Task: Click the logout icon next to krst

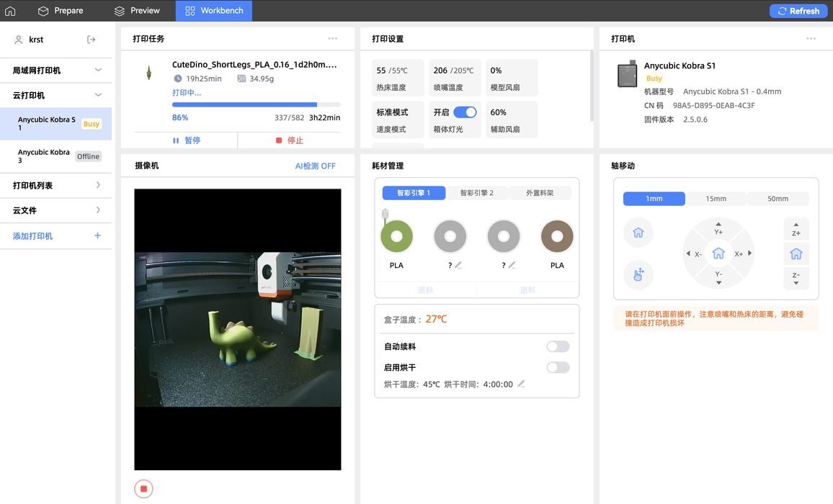Action: tap(91, 40)
